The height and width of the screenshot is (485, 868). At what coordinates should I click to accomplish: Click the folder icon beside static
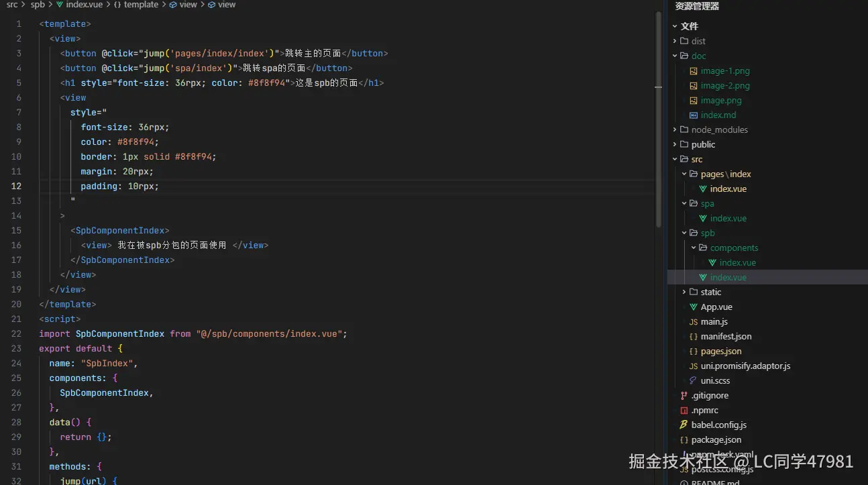click(x=694, y=292)
